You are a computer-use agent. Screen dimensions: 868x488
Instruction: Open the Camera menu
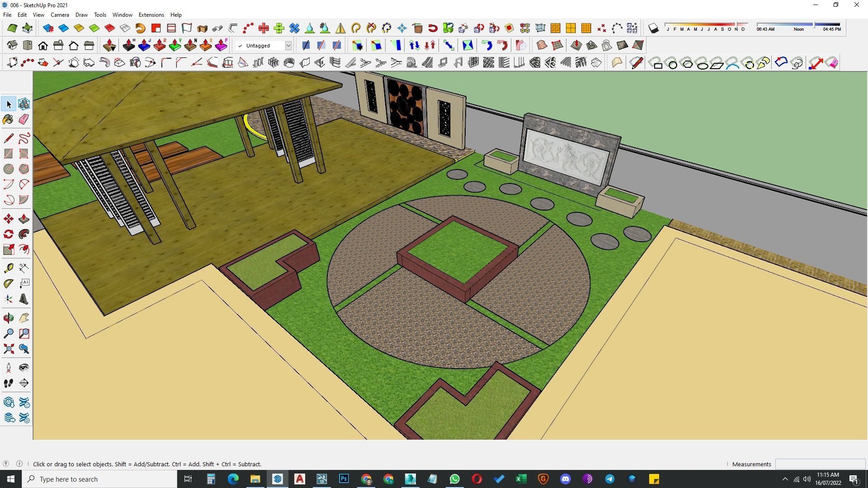coord(60,14)
